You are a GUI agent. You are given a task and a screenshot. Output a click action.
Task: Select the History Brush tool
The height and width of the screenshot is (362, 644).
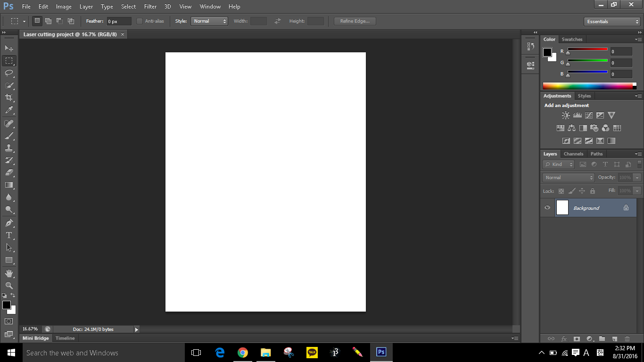click(9, 160)
